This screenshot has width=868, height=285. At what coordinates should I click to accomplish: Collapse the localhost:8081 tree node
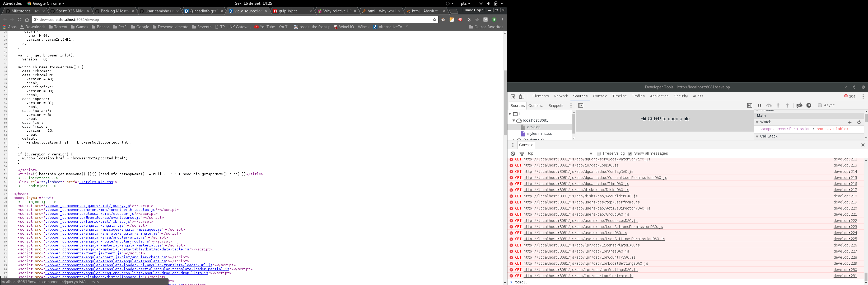pos(514,120)
